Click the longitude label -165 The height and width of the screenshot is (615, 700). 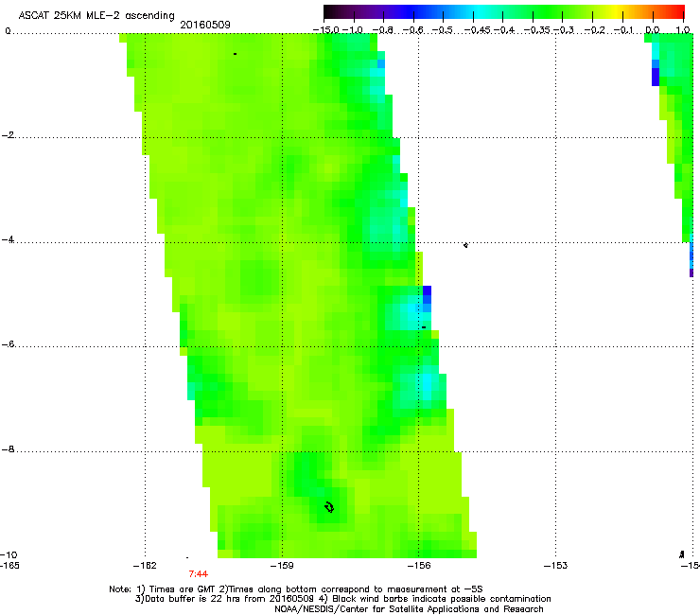tap(9, 566)
